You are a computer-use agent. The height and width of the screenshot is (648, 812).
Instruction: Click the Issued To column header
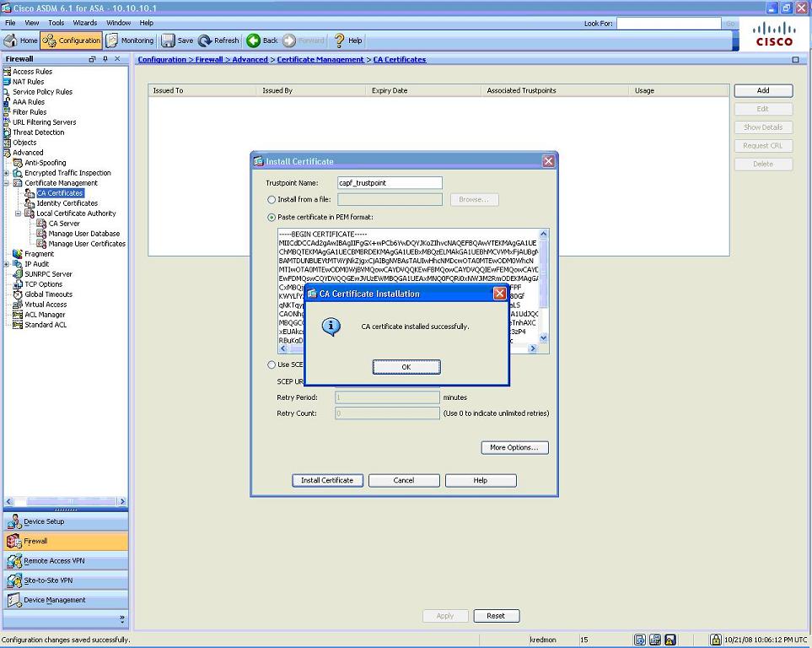coord(202,91)
